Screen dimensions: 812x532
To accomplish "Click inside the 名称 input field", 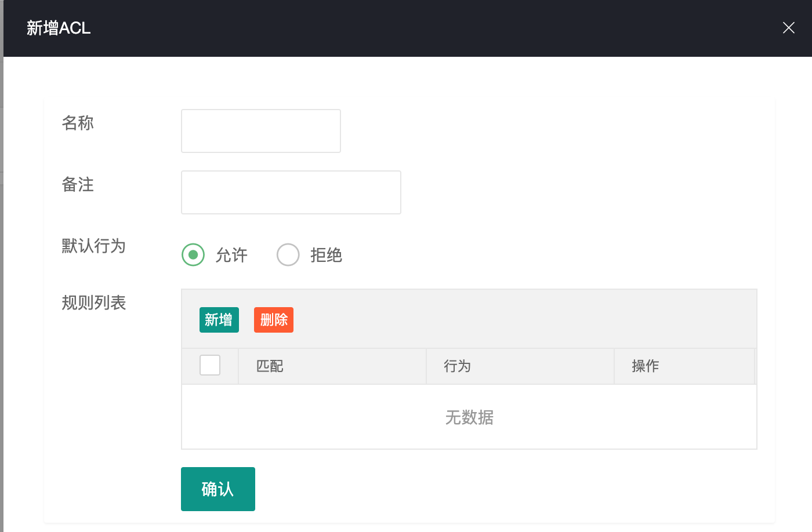I will pos(260,130).
